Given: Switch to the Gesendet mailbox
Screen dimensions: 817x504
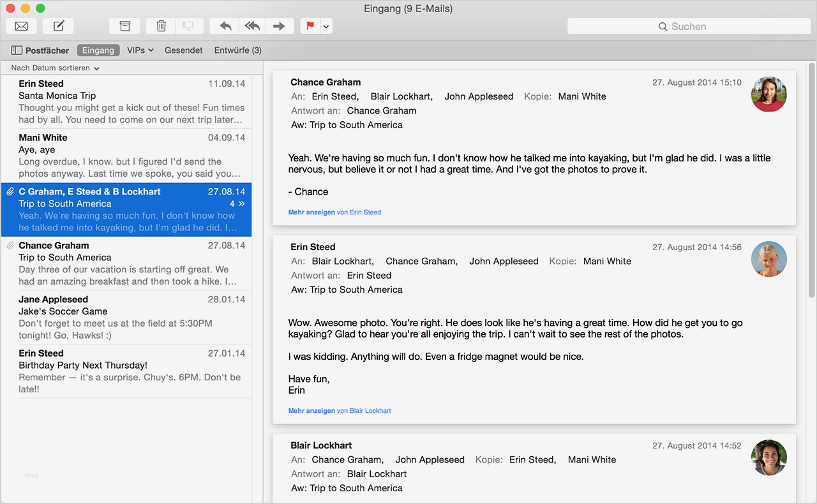Looking at the screenshot, I should (183, 50).
